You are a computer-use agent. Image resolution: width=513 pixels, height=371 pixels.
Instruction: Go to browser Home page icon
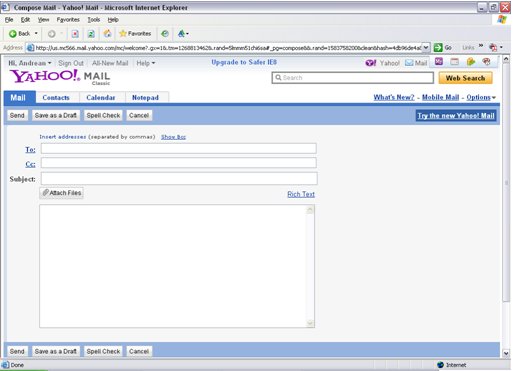click(107, 34)
